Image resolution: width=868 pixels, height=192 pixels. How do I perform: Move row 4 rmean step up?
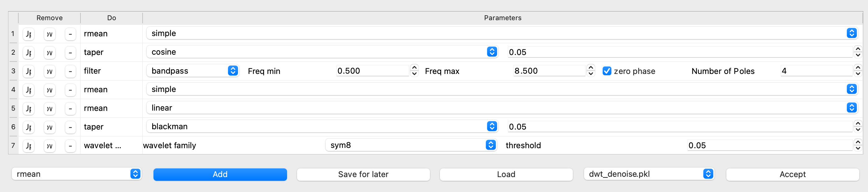[x=29, y=90]
